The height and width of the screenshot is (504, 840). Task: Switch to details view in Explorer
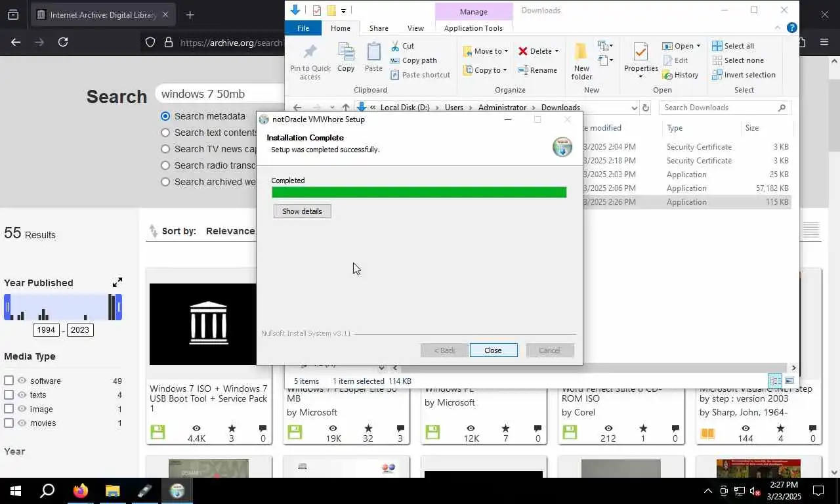pyautogui.click(x=775, y=381)
